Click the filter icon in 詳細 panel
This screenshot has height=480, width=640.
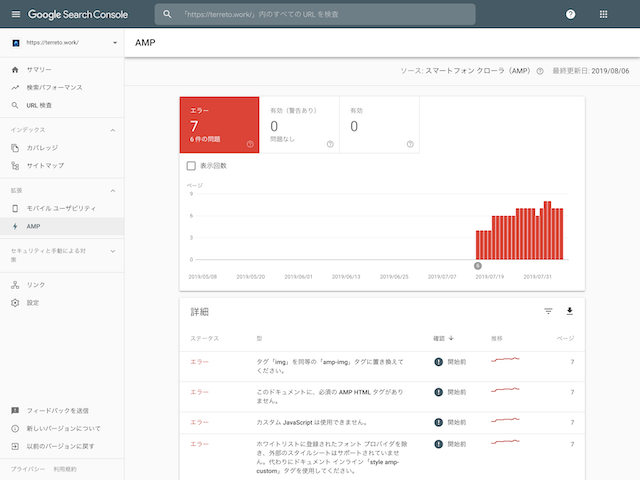548,311
